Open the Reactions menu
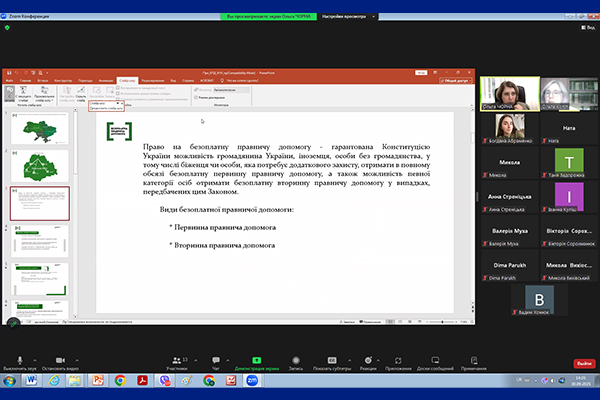This screenshot has height=400, width=600. coord(369,359)
